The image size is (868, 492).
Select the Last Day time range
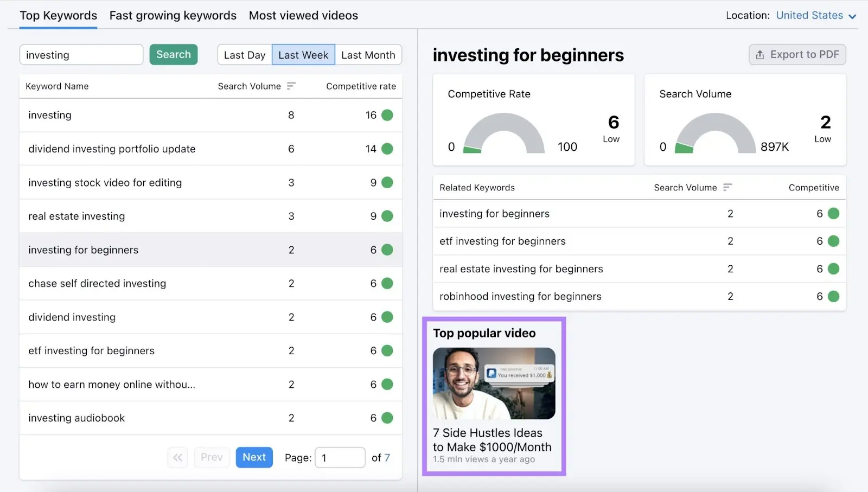(245, 55)
